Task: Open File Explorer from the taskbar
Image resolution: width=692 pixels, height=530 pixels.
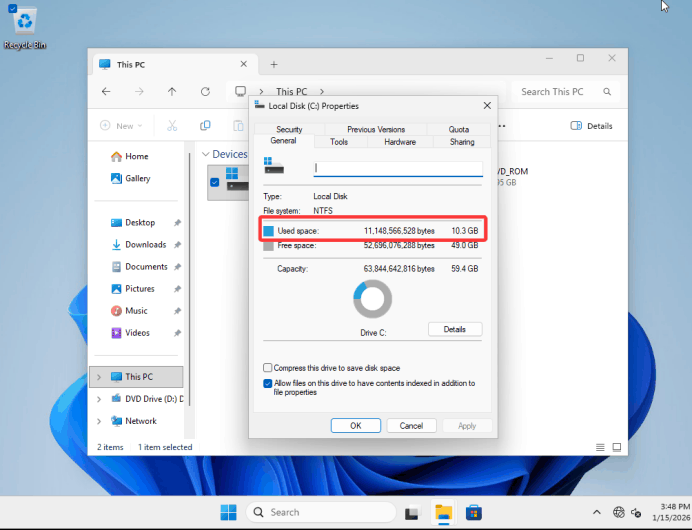Action: 442,512
